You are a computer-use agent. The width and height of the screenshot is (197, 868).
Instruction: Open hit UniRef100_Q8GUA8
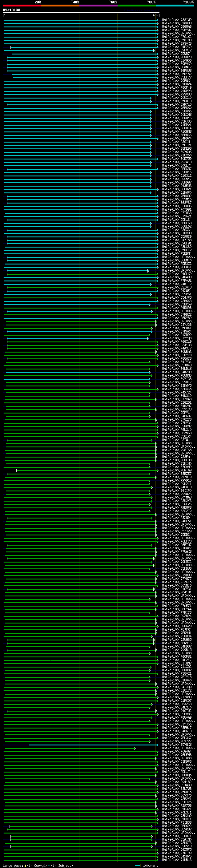(177, 26)
